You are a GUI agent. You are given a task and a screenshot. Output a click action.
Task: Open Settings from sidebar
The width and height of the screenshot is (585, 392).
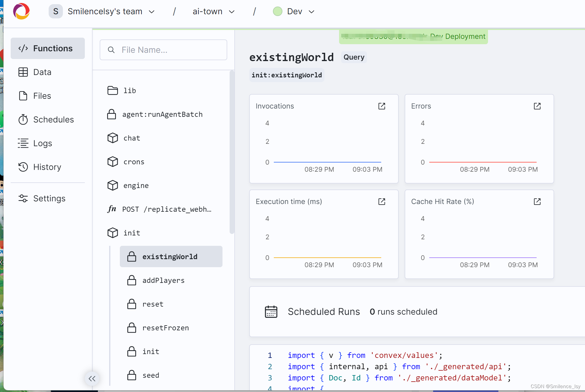(48, 198)
